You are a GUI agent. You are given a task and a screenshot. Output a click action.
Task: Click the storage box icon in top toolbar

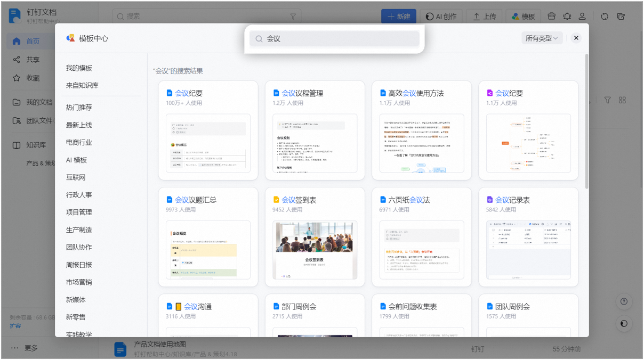[552, 17]
